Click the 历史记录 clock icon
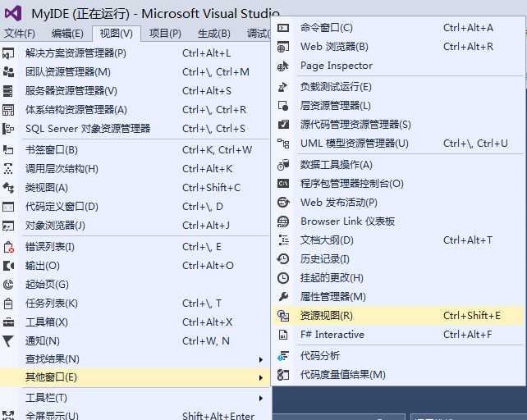 point(283,259)
